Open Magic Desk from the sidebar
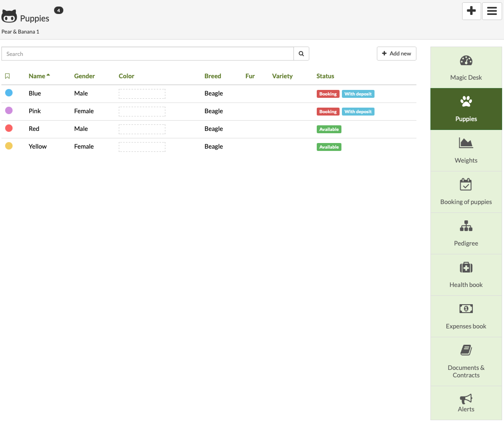The height and width of the screenshot is (423, 504). 466,68
